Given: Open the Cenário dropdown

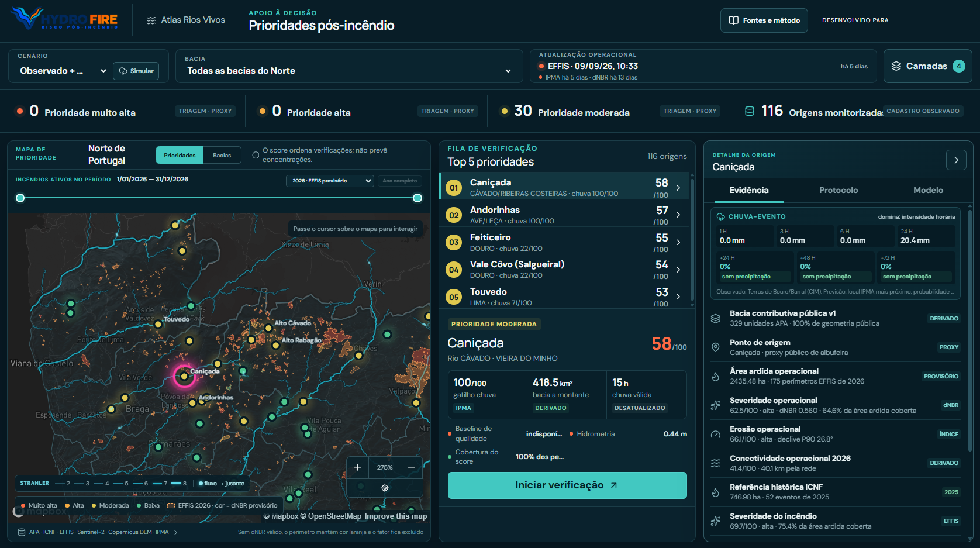Looking at the screenshot, I should 63,71.
